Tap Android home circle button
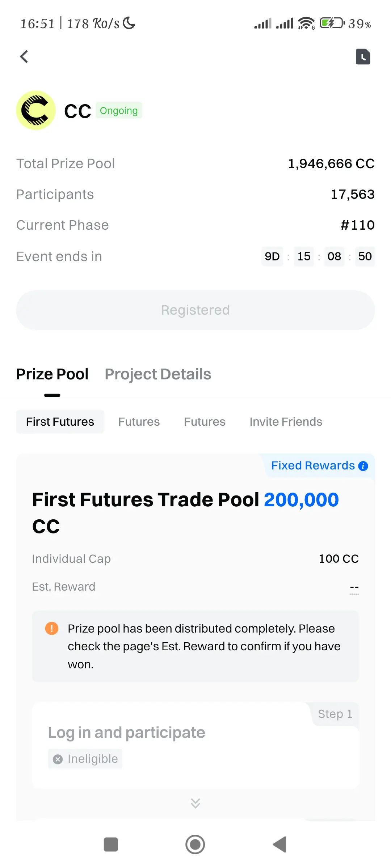 click(x=195, y=844)
